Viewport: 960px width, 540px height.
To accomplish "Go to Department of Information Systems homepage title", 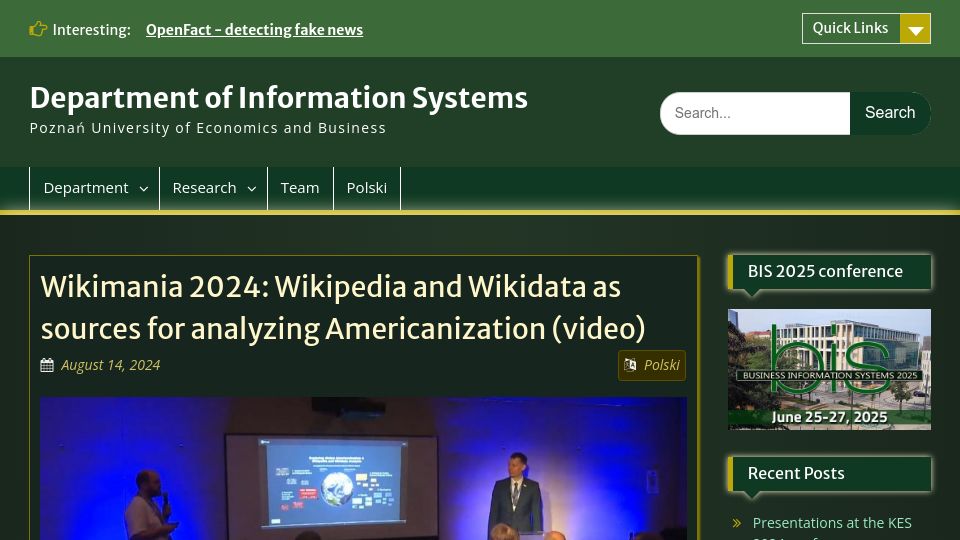I will (x=279, y=97).
